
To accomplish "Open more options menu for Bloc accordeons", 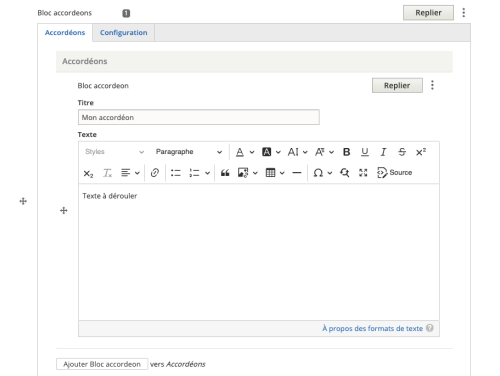I will tap(463, 13).
